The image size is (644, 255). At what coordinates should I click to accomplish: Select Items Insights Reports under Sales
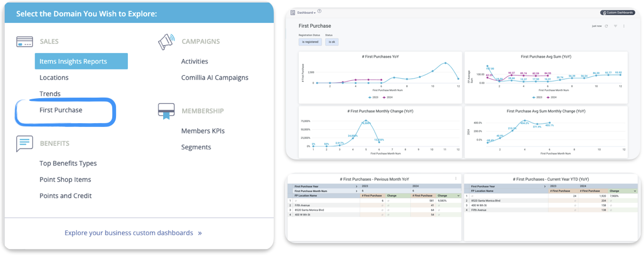(81, 61)
